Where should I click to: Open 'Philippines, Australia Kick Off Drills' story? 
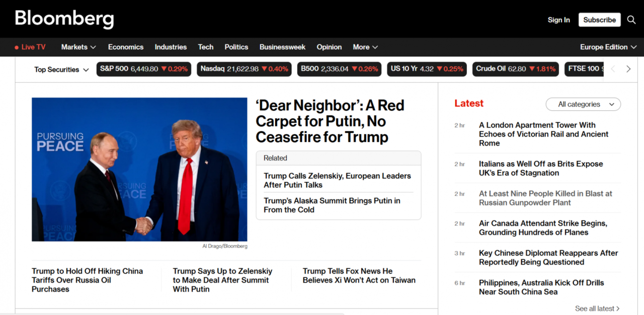point(541,287)
